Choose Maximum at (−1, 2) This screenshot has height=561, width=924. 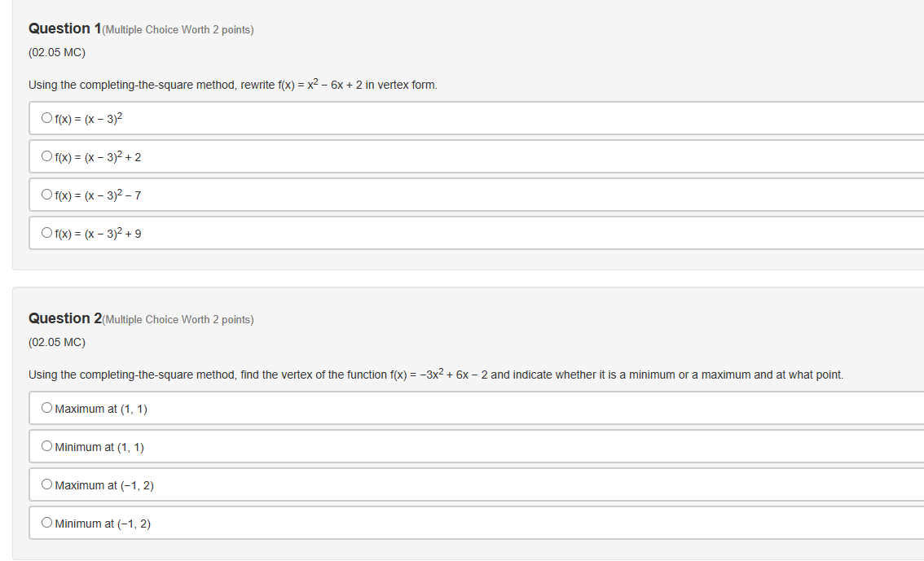[x=47, y=484]
